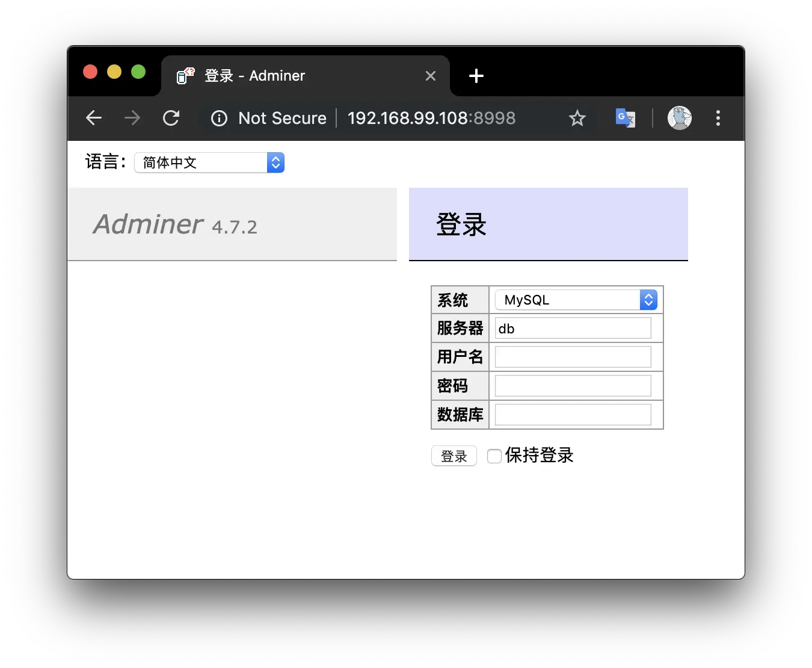812x668 pixels.
Task: Uncheck 保持登录 next to the login button
Action: (494, 456)
